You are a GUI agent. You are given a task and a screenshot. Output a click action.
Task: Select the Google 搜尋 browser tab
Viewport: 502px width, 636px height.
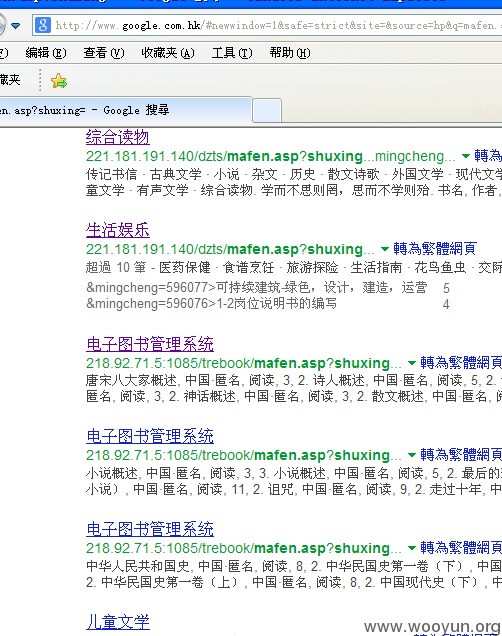pos(124,110)
